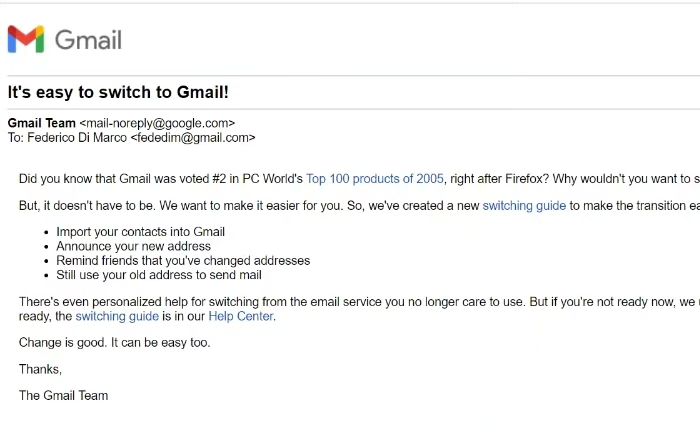The width and height of the screenshot is (700, 437).
Task: Click the fededim@gmail.com recipient address
Action: click(x=193, y=137)
